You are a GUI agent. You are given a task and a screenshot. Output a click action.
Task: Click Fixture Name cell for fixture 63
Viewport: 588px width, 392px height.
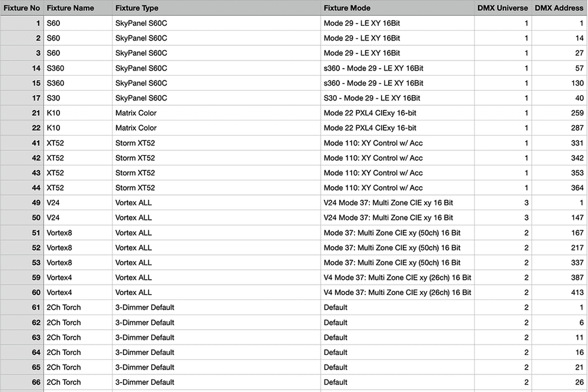pos(78,337)
